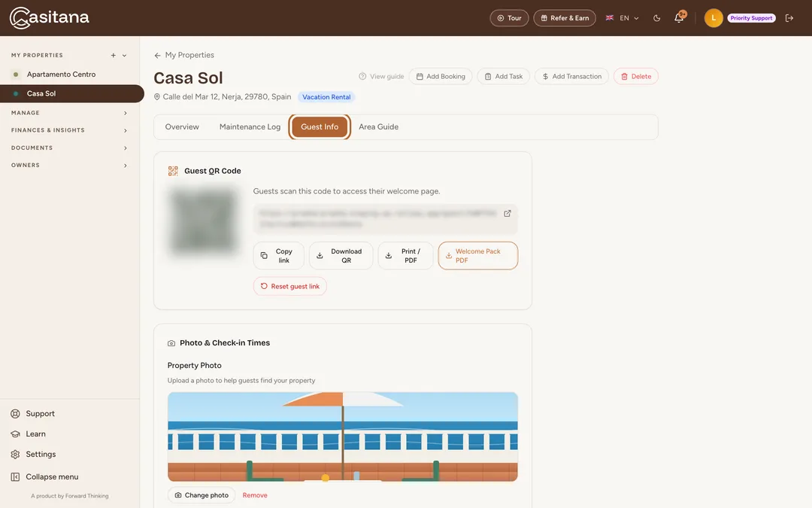Click the camera icon beside Photo & Check-in Times
The width and height of the screenshot is (812, 508).
point(171,343)
